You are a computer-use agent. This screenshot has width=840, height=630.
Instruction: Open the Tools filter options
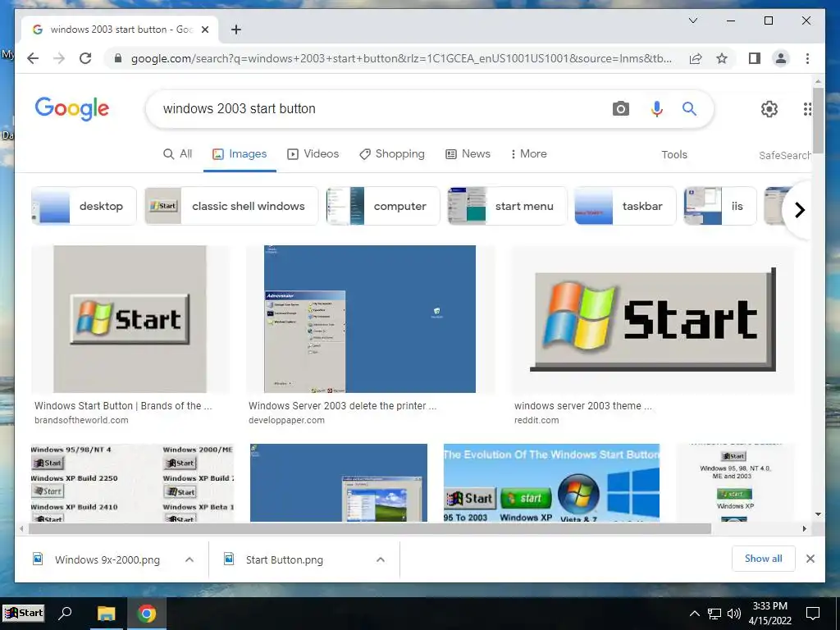tap(674, 155)
